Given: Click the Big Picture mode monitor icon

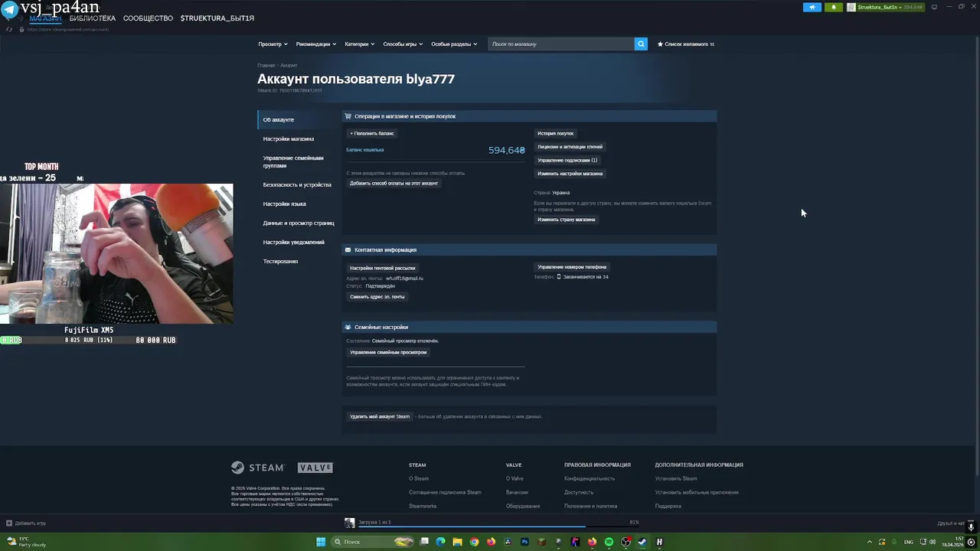Looking at the screenshot, I should pos(934,7).
